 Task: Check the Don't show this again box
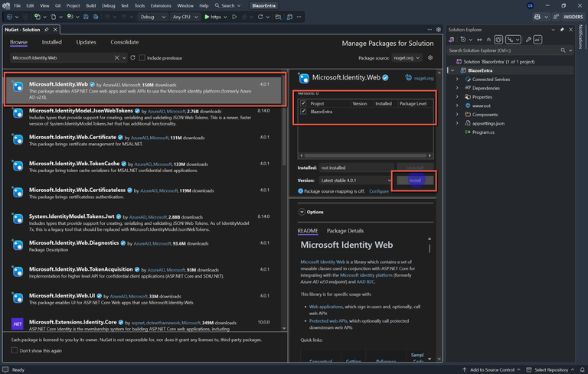point(15,350)
